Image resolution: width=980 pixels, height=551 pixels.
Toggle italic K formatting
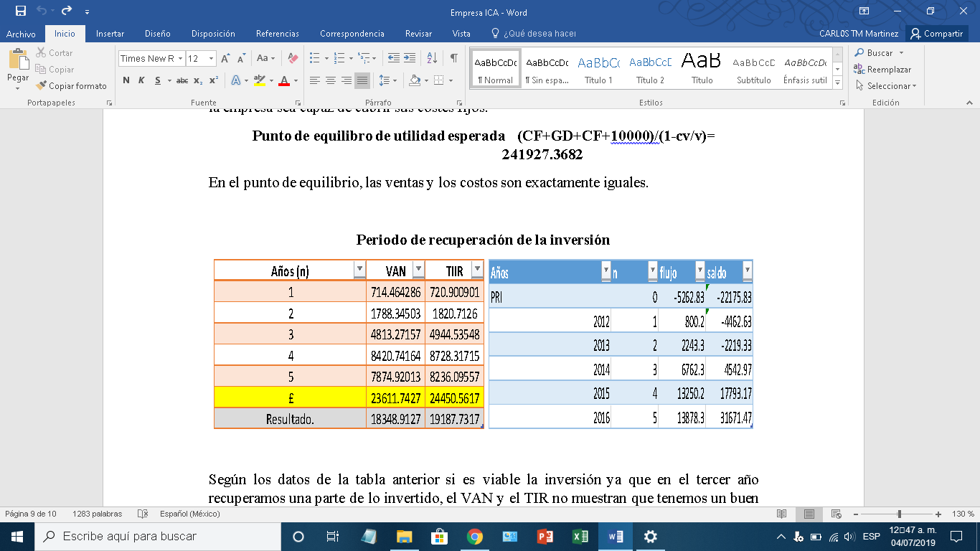[x=141, y=80]
